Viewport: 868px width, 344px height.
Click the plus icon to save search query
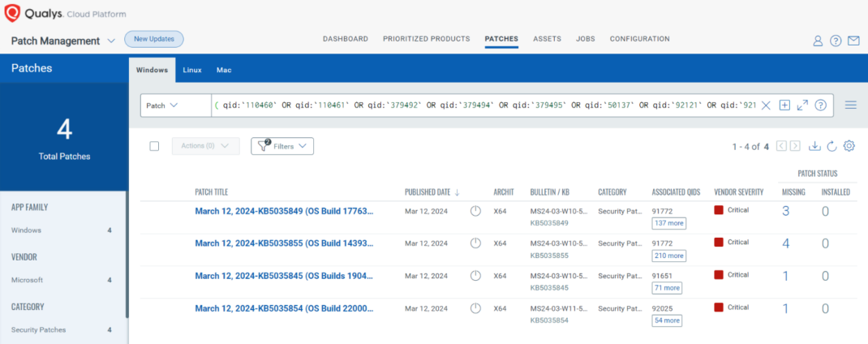(784, 105)
